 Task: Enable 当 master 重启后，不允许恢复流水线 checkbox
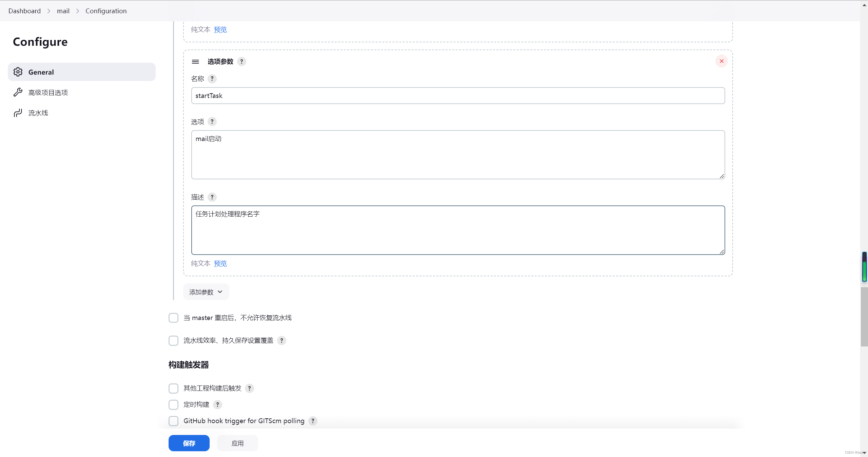click(x=173, y=318)
